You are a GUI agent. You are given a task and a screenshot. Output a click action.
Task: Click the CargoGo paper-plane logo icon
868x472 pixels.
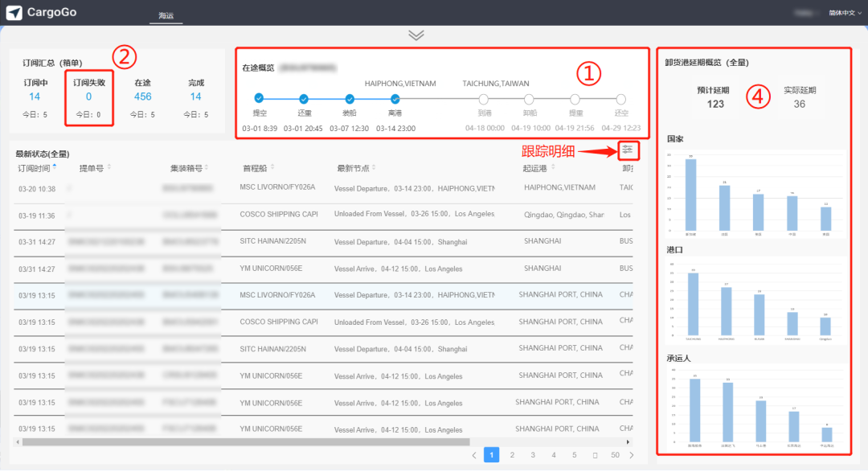[14, 12]
